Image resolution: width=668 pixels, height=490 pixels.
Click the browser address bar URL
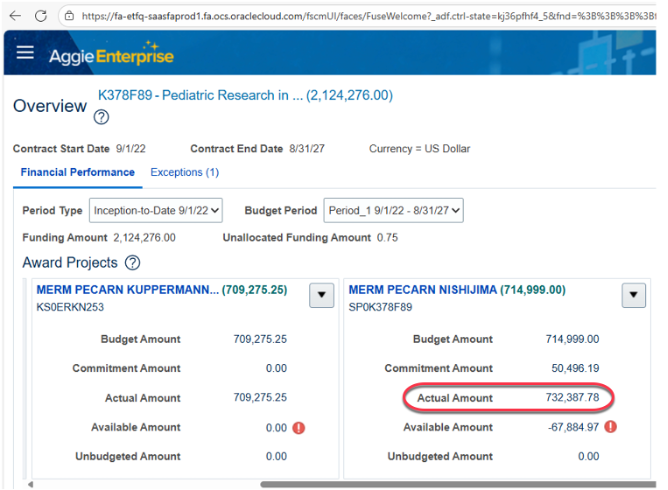(x=370, y=16)
